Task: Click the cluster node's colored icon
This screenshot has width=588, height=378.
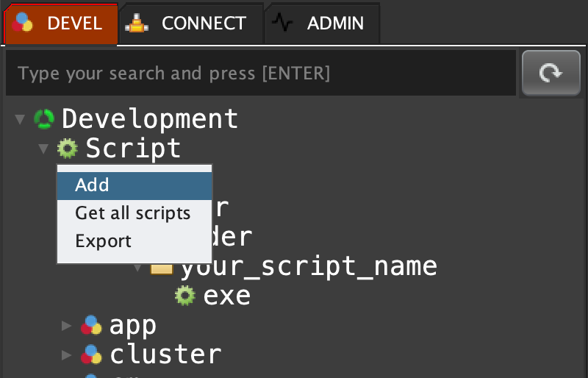Action: point(91,354)
